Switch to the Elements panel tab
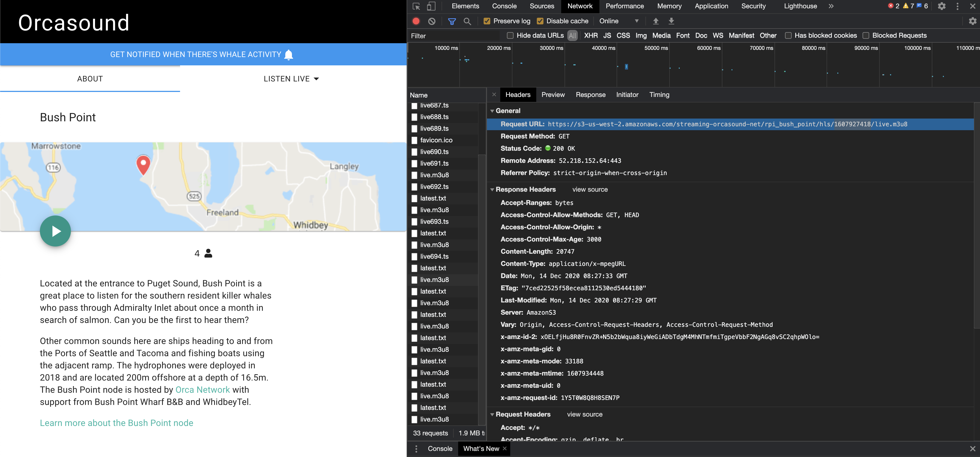Screen dimensions: 980x457 pyautogui.click(x=465, y=6)
